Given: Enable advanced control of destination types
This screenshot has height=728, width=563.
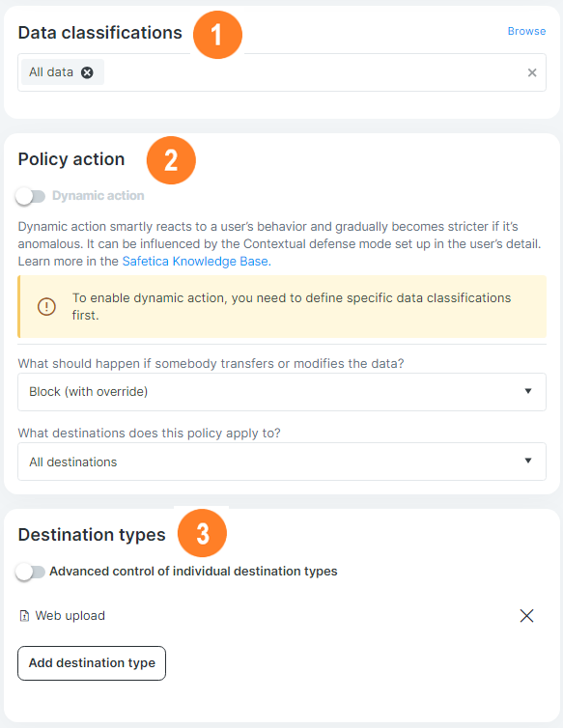Looking at the screenshot, I should (x=30, y=572).
